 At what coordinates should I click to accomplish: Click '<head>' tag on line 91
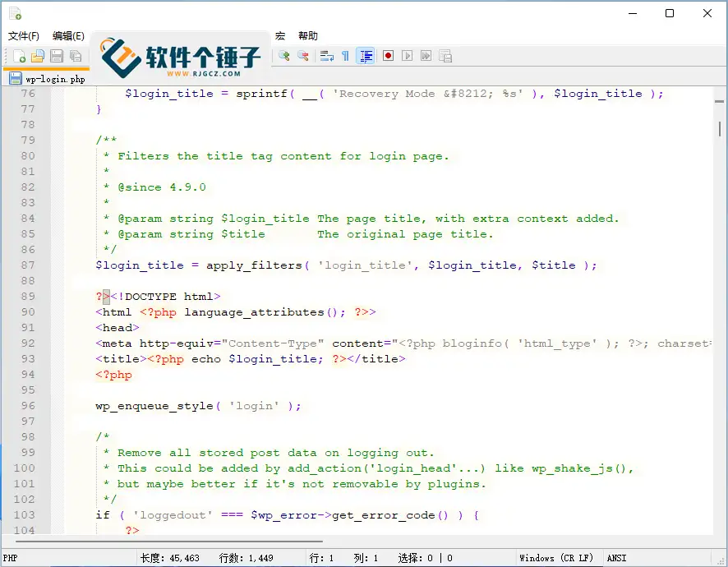(x=117, y=327)
